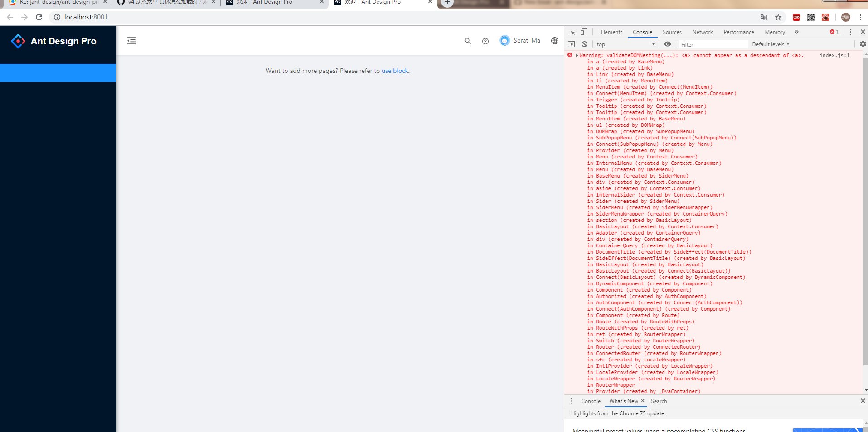868x432 pixels.
Task: Select the highlighted blue sidebar menu item
Action: [x=58, y=73]
